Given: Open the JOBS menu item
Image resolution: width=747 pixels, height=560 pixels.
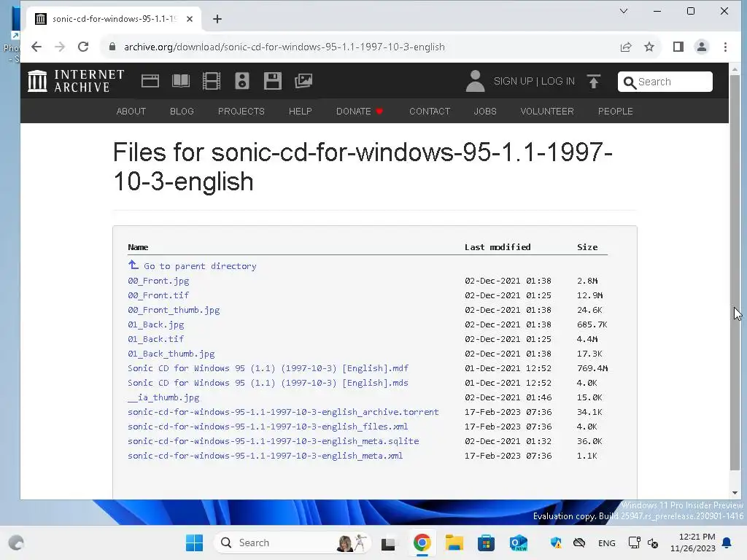Looking at the screenshot, I should [485, 111].
